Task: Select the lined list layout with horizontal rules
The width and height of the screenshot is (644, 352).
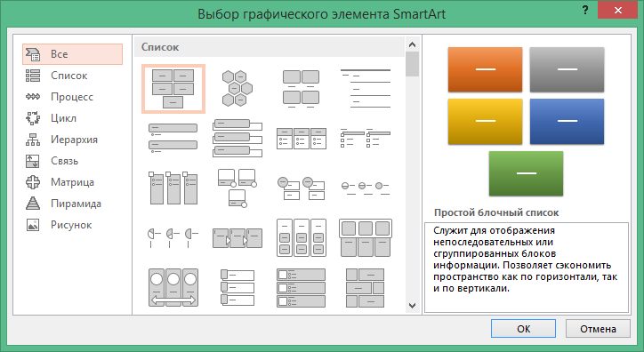Action: coord(365,89)
